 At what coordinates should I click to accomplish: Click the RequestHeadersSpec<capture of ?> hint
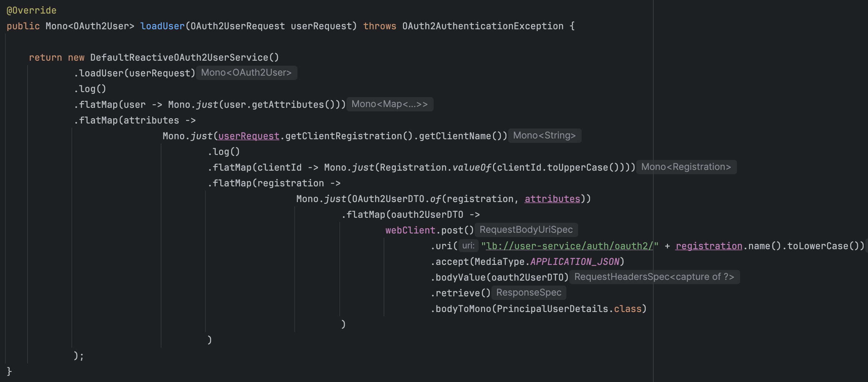point(654,277)
